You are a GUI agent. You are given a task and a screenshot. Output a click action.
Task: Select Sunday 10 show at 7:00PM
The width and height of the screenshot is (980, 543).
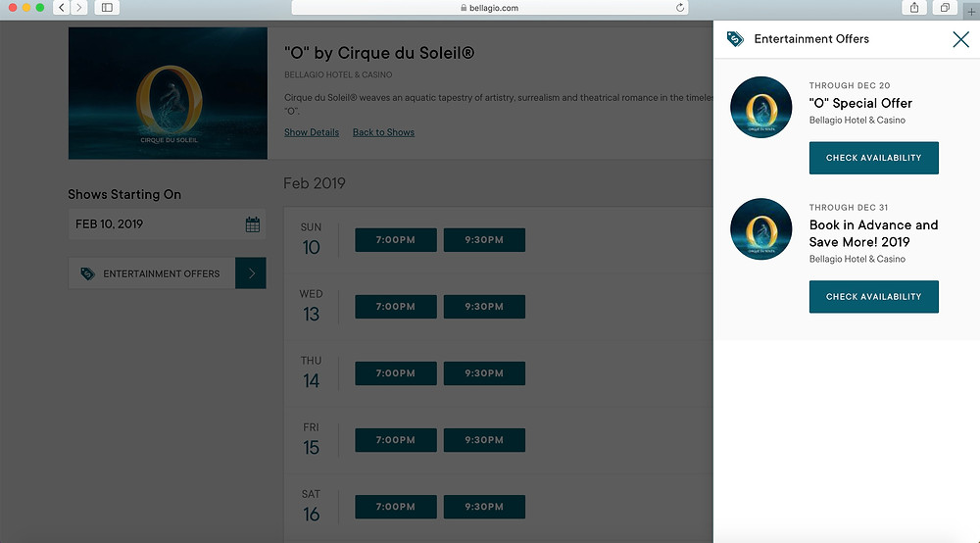pyautogui.click(x=396, y=240)
